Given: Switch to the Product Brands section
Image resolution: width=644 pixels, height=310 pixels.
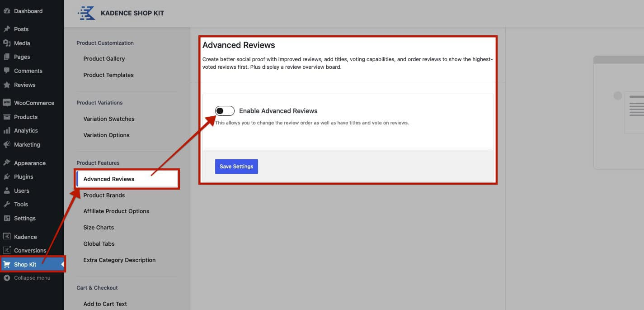Looking at the screenshot, I should pos(104,195).
